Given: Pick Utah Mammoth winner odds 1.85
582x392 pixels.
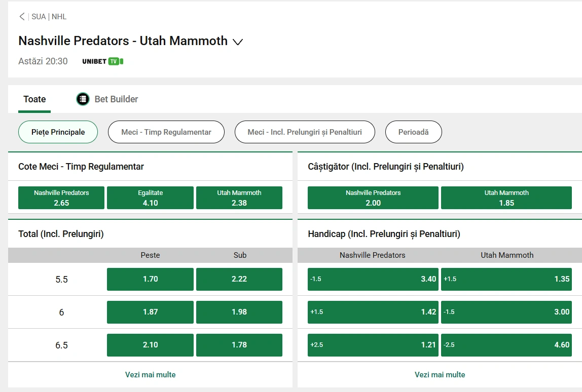Looking at the screenshot, I should 506,198.
